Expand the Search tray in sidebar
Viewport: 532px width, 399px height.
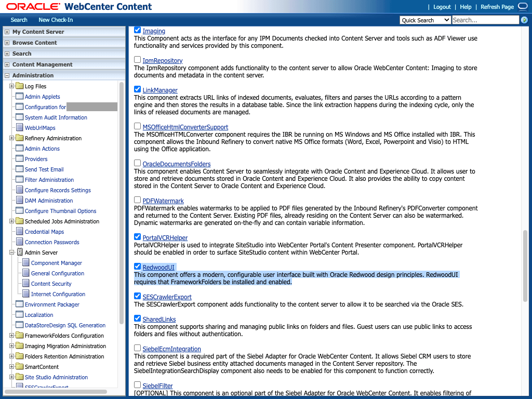[x=7, y=54]
